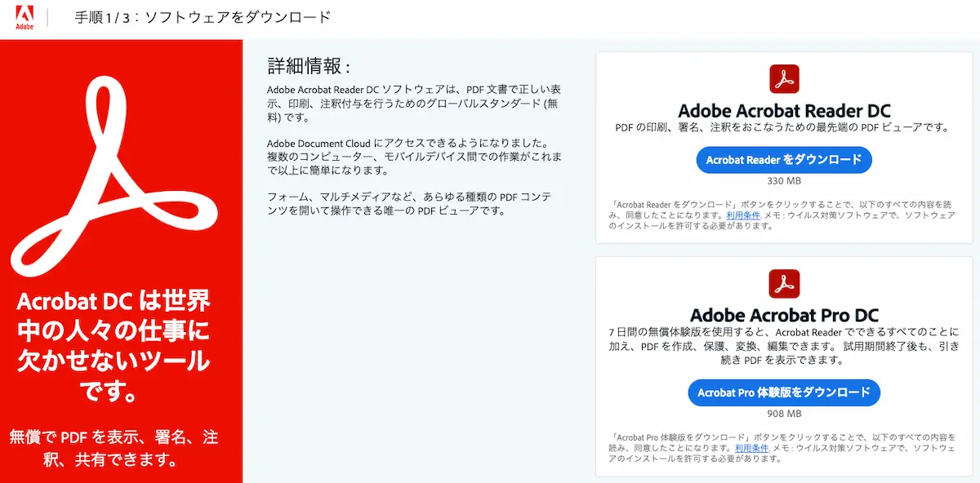Click the paragraph mentioning Adobe Document Cloud

pos(415,157)
